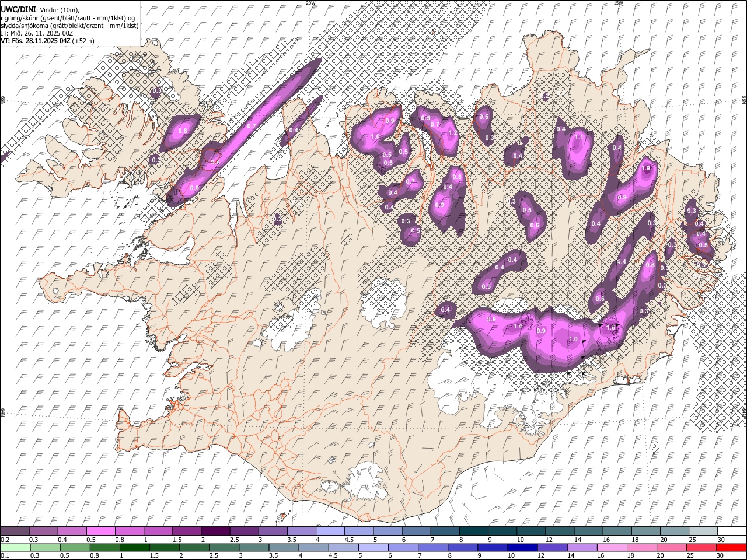The image size is (747, 560).
Task: Click the 1.1 precipitation value on the map
Action: [579, 138]
